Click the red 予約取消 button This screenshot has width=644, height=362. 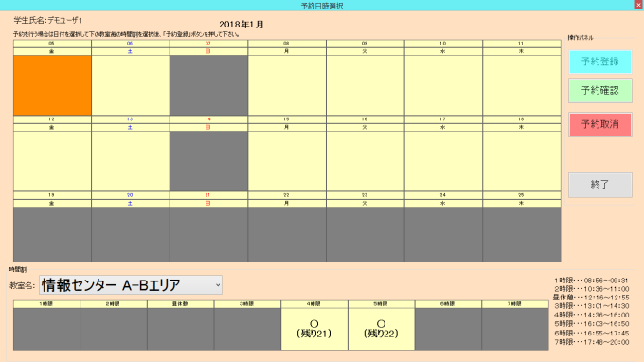pyautogui.click(x=600, y=124)
